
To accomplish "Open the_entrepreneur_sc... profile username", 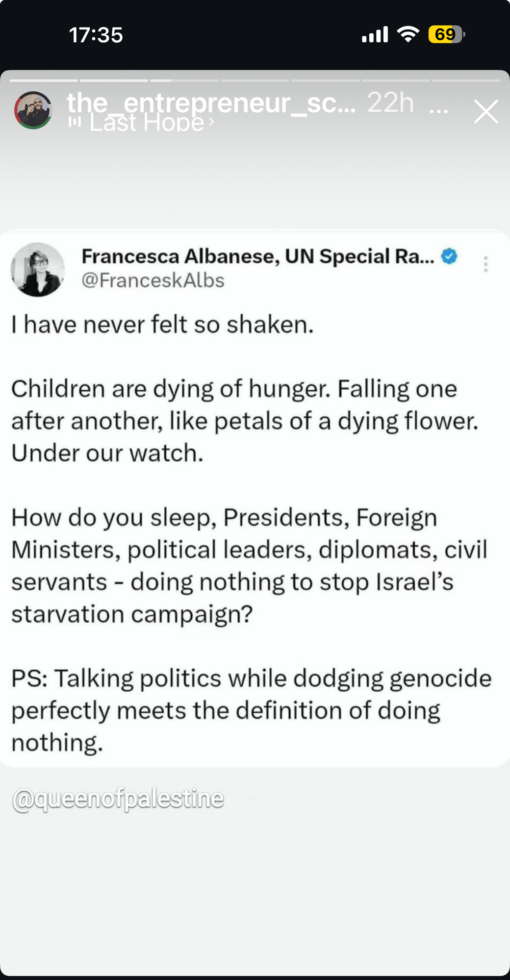I will [x=211, y=102].
